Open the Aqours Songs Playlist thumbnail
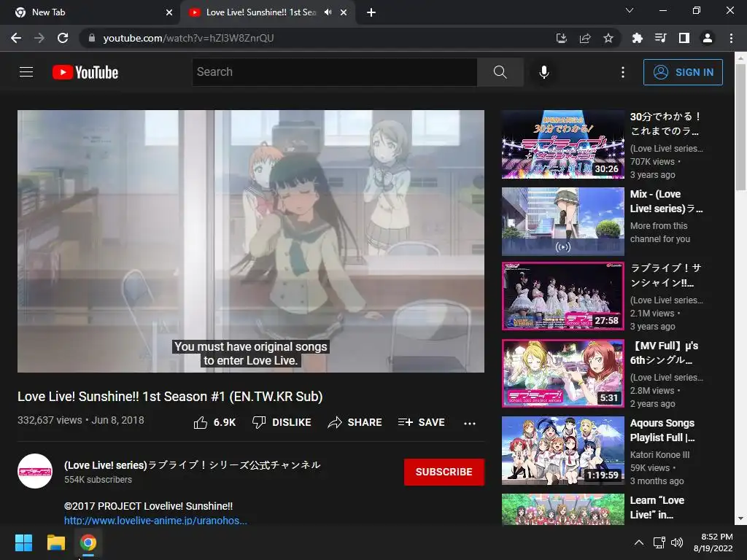The image size is (747, 560). click(562, 451)
